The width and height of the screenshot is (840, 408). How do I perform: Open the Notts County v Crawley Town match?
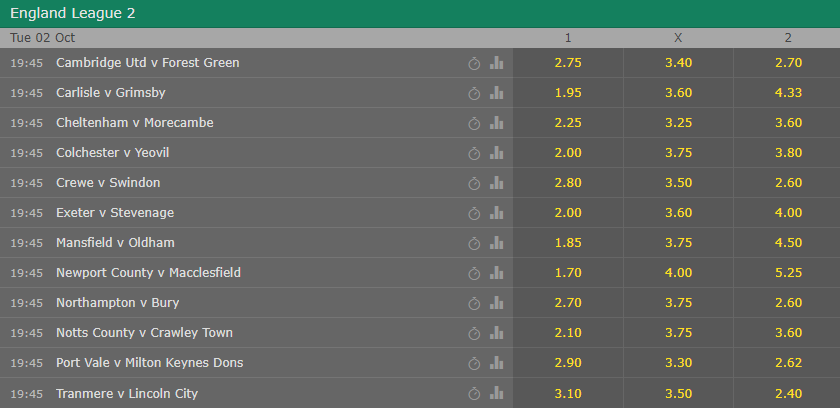coord(144,333)
